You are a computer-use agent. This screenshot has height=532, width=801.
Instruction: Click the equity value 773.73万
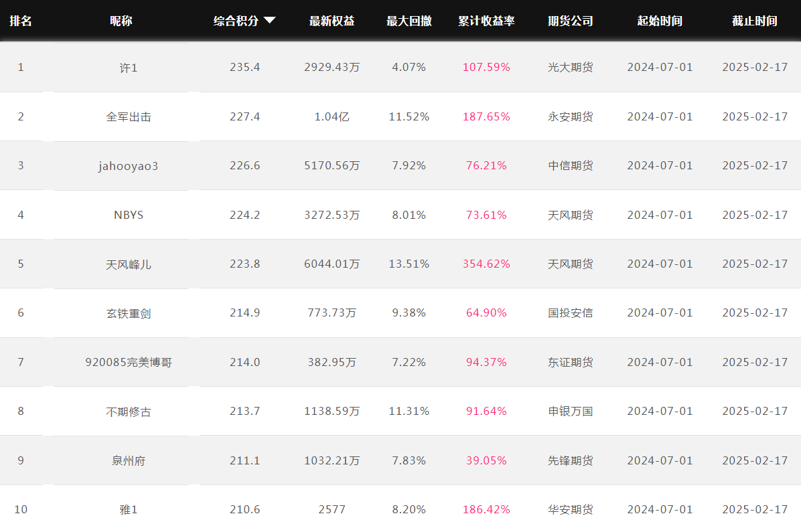tap(332, 313)
